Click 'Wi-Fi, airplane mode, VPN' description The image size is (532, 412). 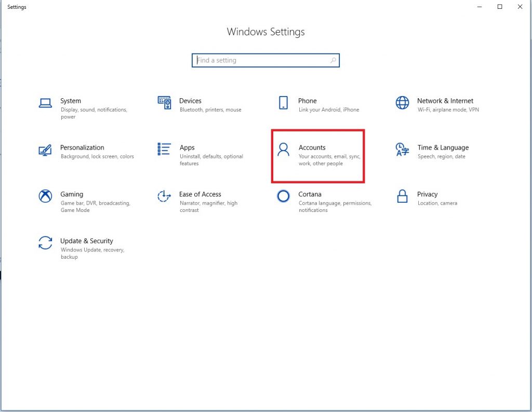448,110
